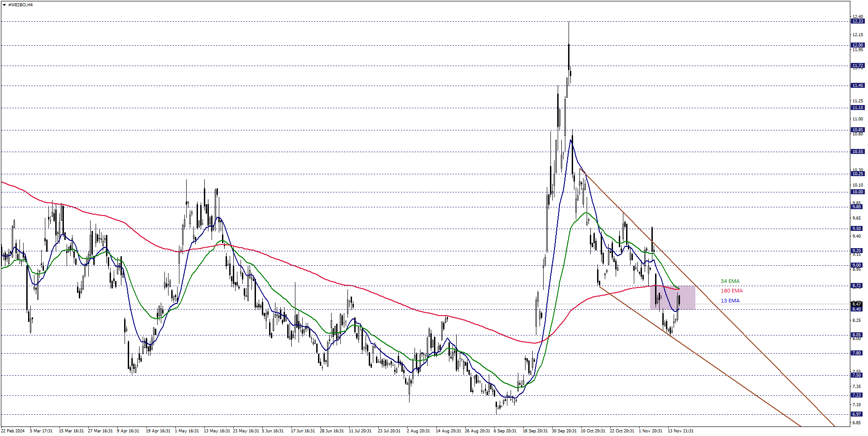Click the 10 Oct 20:31 time label
This screenshot has height=436, width=868.
click(x=593, y=431)
